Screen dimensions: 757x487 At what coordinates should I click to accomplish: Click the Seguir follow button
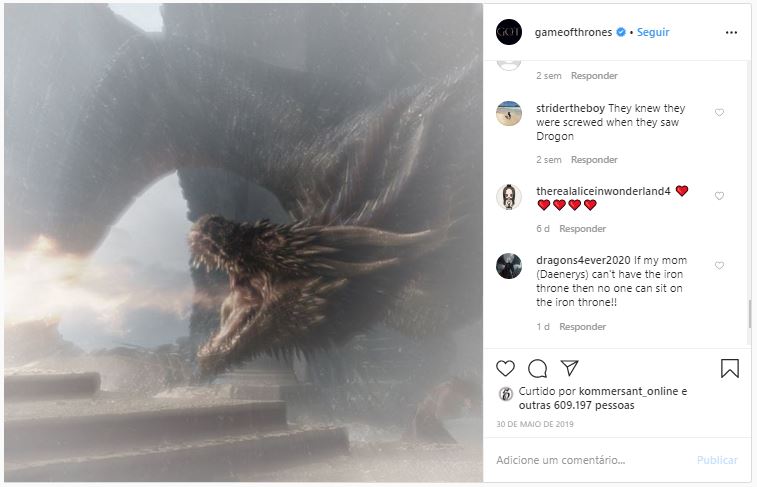[x=653, y=32]
